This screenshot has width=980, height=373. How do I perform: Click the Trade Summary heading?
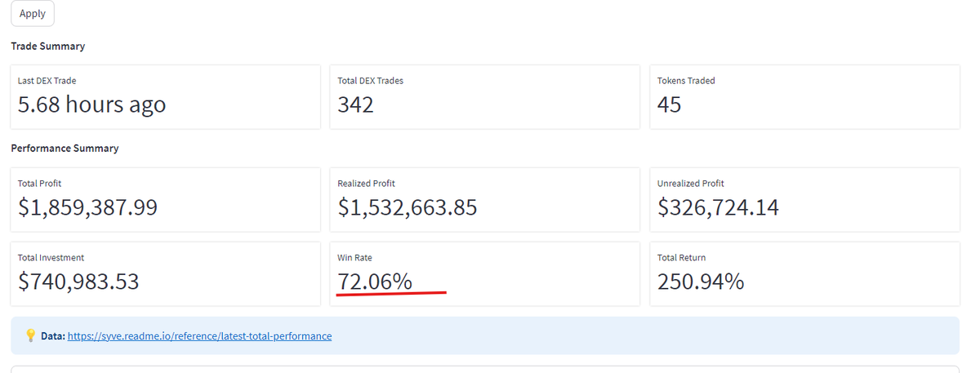[47, 47]
